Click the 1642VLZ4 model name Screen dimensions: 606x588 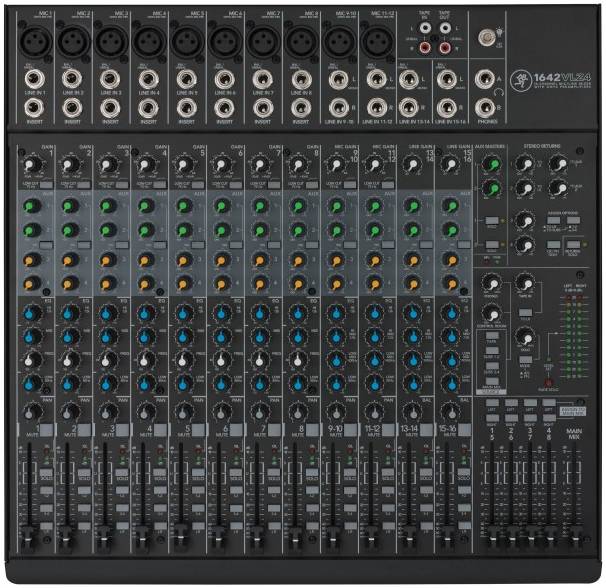pyautogui.click(x=562, y=77)
